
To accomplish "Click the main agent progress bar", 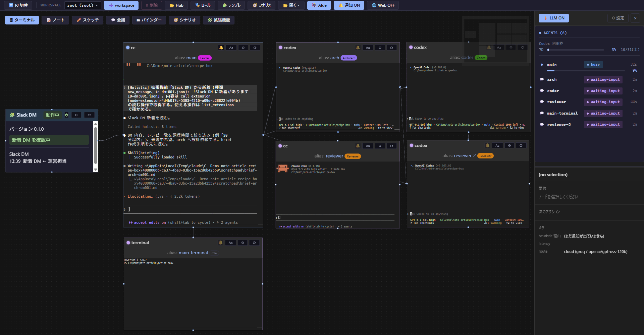I will 586,71.
